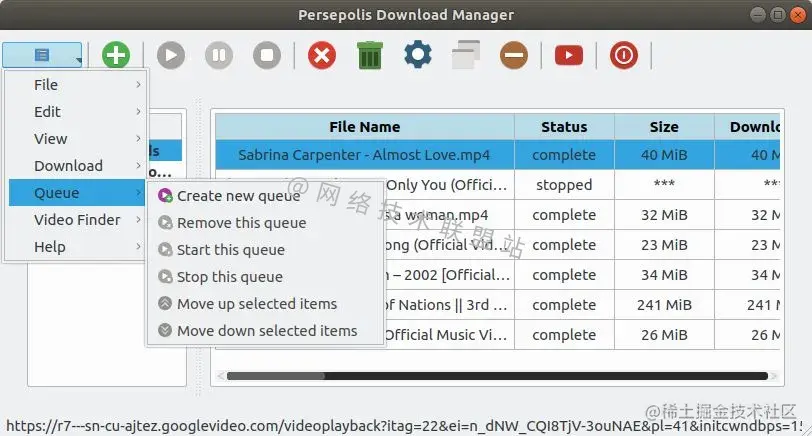Open the main menu button in toolbar
The width and height of the screenshot is (812, 436).
pyautogui.click(x=42, y=55)
